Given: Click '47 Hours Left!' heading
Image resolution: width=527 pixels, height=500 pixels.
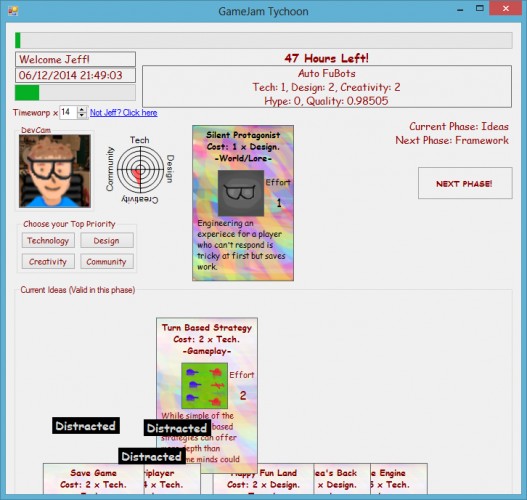Looking at the screenshot, I should pos(326,58).
